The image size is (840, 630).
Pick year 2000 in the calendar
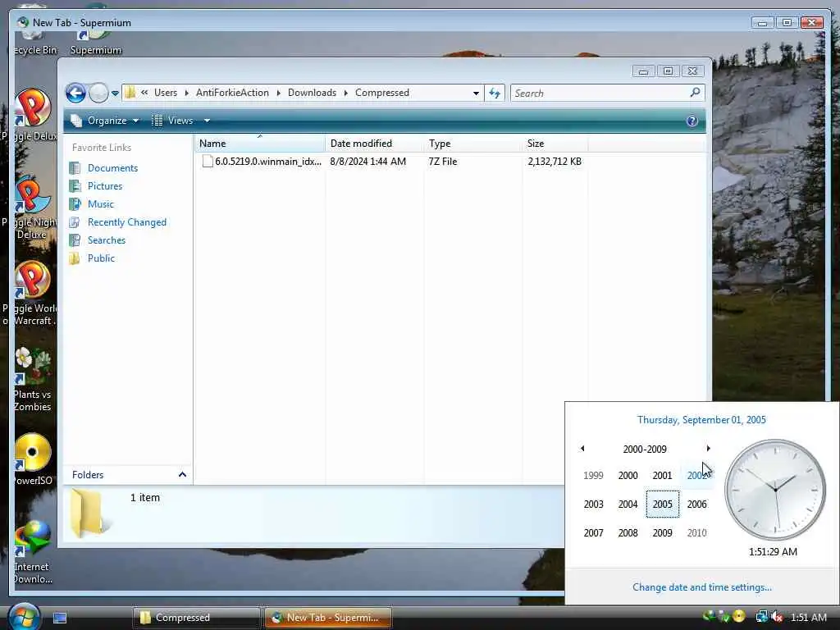(628, 475)
